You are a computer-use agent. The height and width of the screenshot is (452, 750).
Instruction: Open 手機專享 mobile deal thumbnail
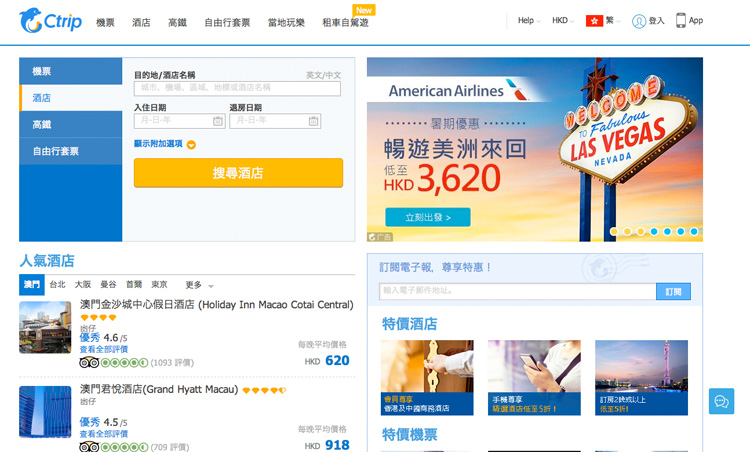(534, 377)
